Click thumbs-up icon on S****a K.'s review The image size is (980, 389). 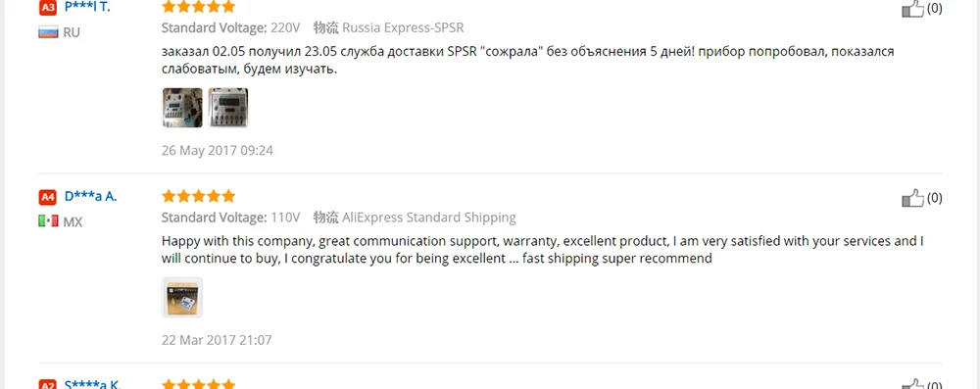[x=912, y=384]
